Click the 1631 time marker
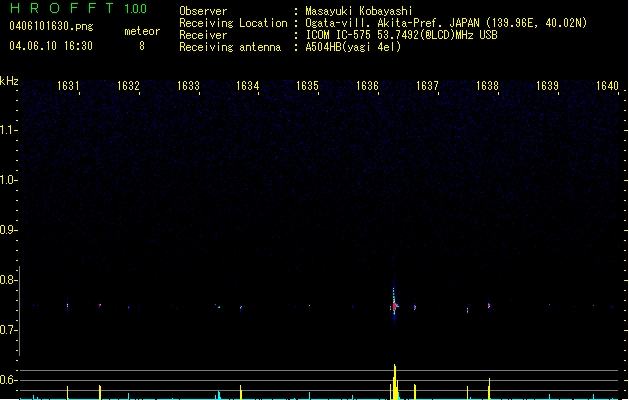This screenshot has height=400, width=629. click(69, 86)
